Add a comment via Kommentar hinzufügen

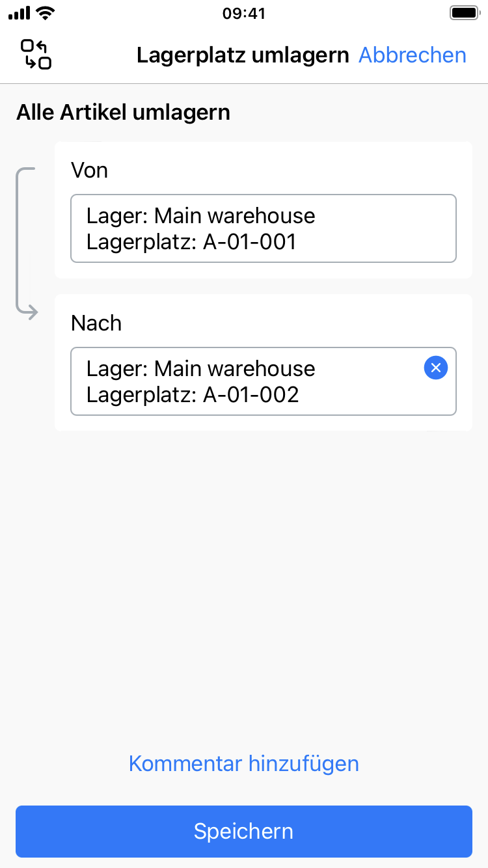[x=244, y=763]
